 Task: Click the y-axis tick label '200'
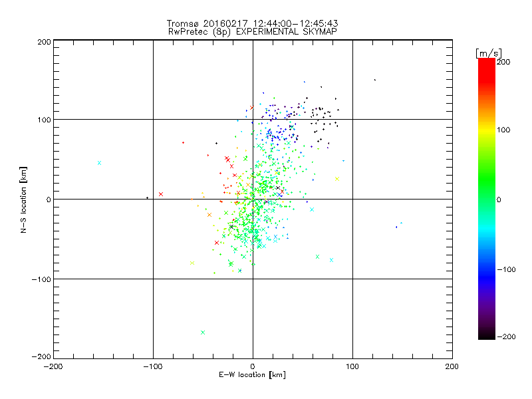(x=44, y=42)
